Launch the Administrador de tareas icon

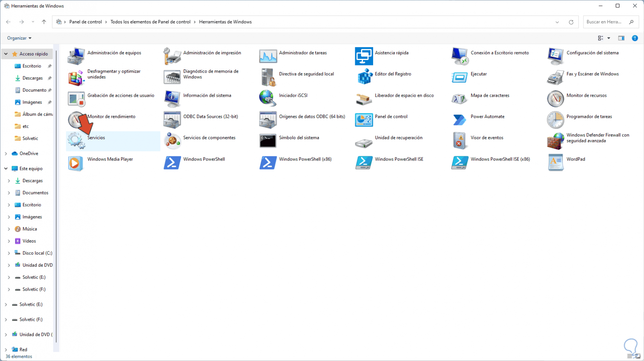point(268,56)
